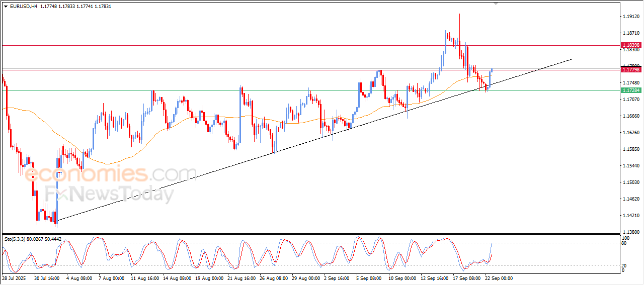Click the 1.13800 price axis label
The width and height of the screenshot is (644, 285).
click(631, 232)
